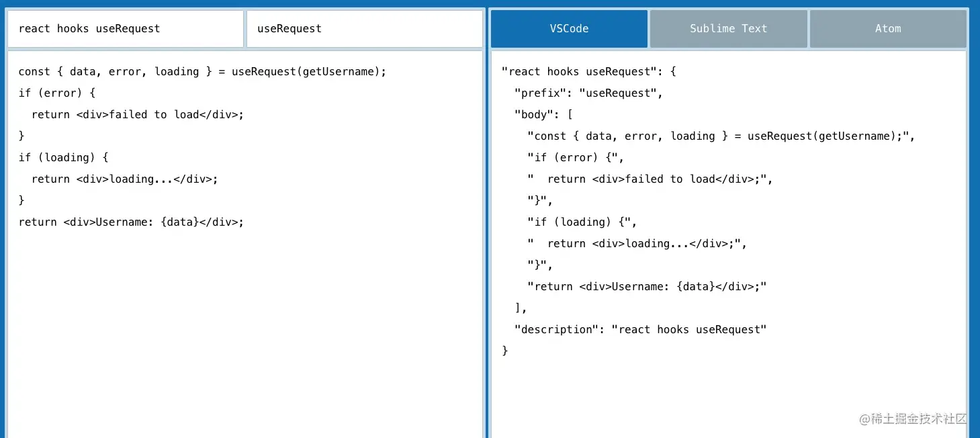The width and height of the screenshot is (980, 438).
Task: Click the quoted 'const { data...' line in snippet output
Action: (721, 136)
